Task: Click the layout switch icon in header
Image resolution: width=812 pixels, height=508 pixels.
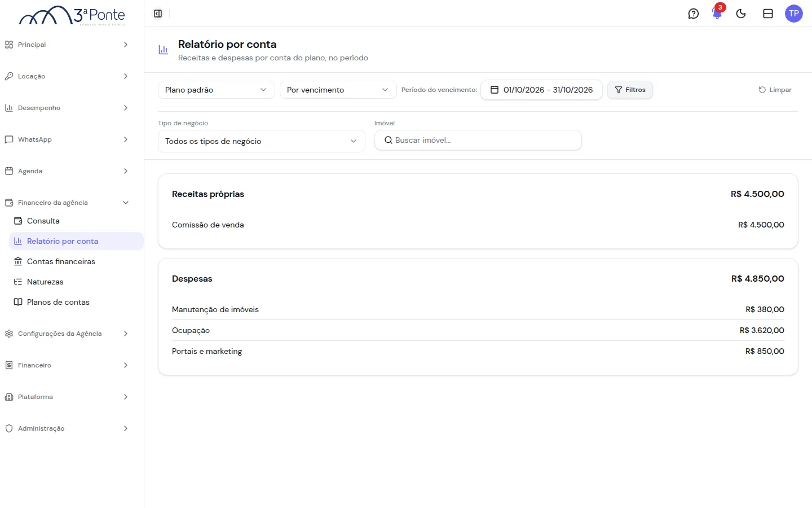Action: click(768, 14)
